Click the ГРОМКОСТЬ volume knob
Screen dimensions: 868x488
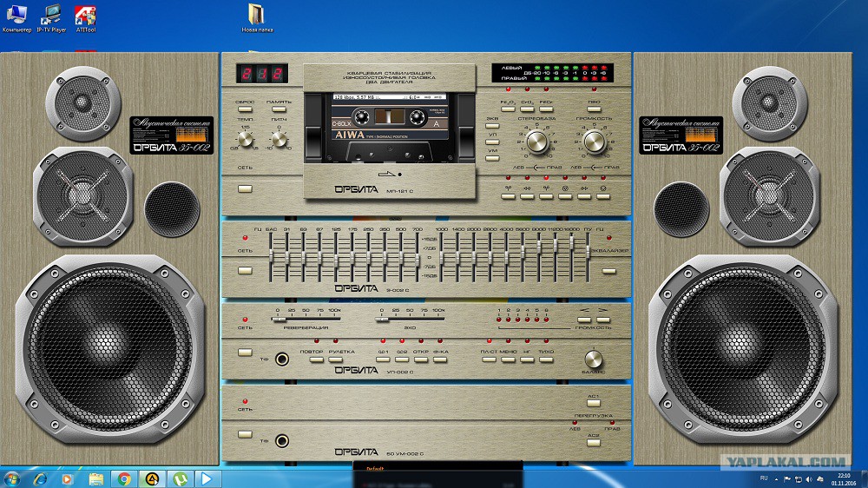pos(594,142)
